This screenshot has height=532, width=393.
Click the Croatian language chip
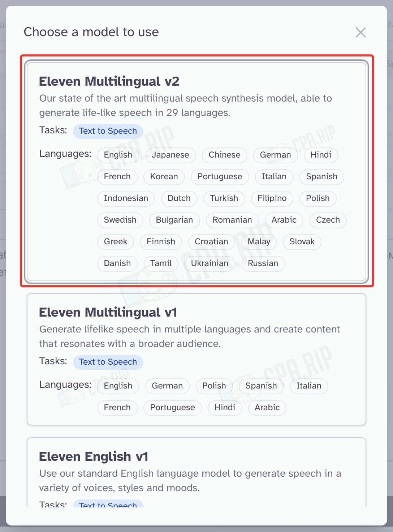point(211,242)
